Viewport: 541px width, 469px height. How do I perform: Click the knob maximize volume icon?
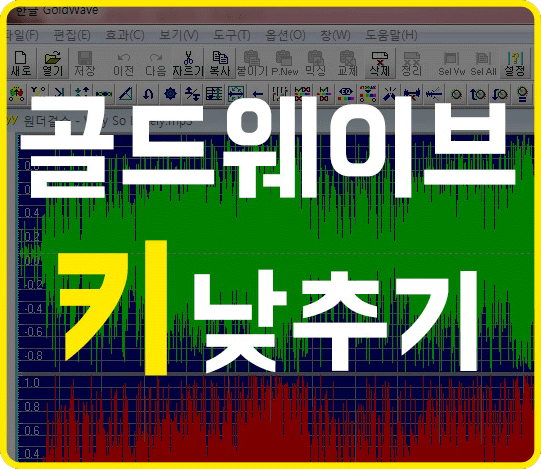(522, 94)
